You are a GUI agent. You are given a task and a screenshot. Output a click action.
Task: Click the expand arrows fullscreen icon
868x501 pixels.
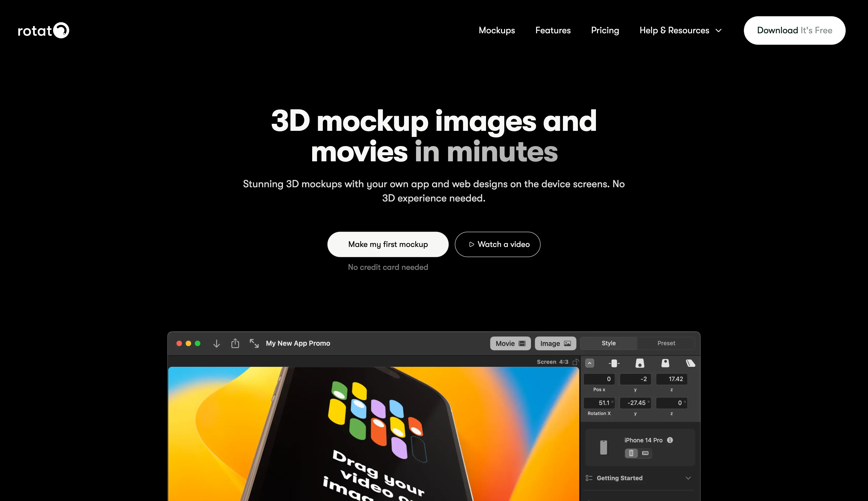click(x=254, y=343)
